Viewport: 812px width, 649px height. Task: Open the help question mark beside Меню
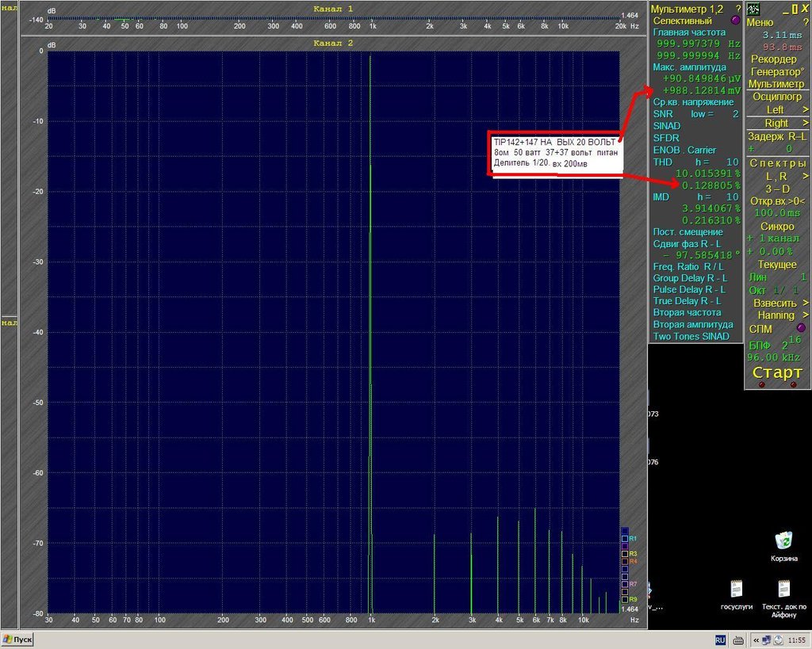coord(806,22)
